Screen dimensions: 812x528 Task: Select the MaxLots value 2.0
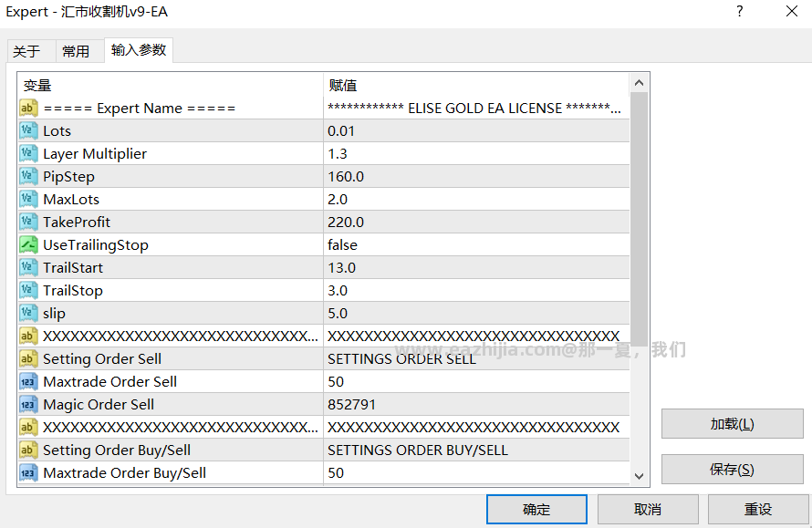pos(338,200)
